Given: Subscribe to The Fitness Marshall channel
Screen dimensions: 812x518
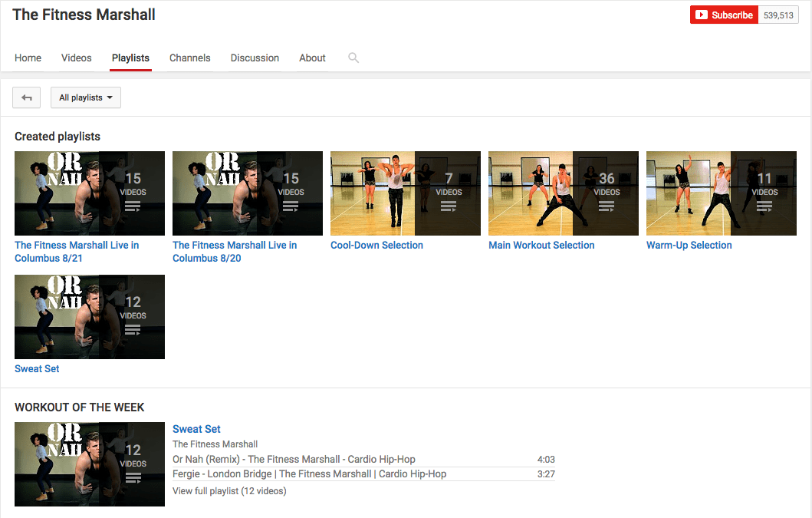Looking at the screenshot, I should click(724, 15).
